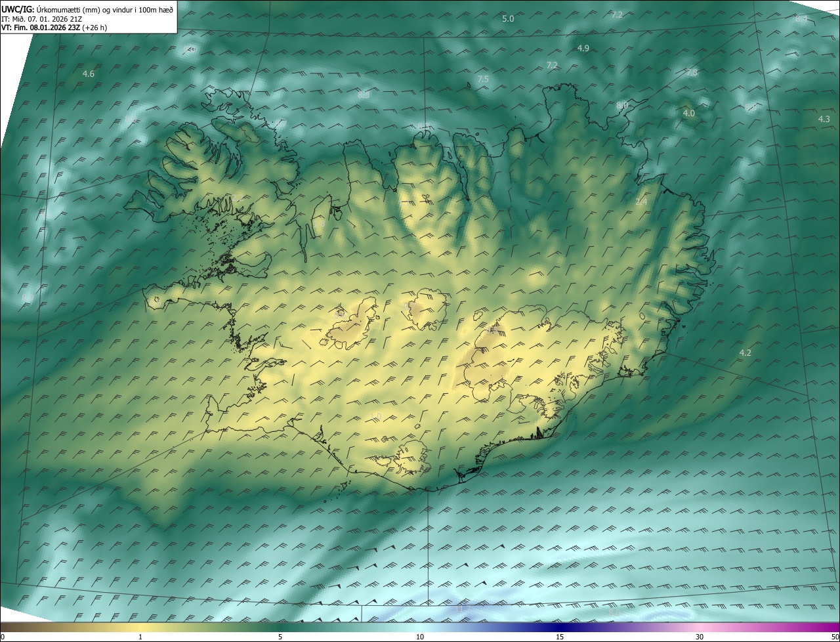The height and width of the screenshot is (642, 840).
Task: Click the 4.6 value label on the map
Action: [89, 74]
